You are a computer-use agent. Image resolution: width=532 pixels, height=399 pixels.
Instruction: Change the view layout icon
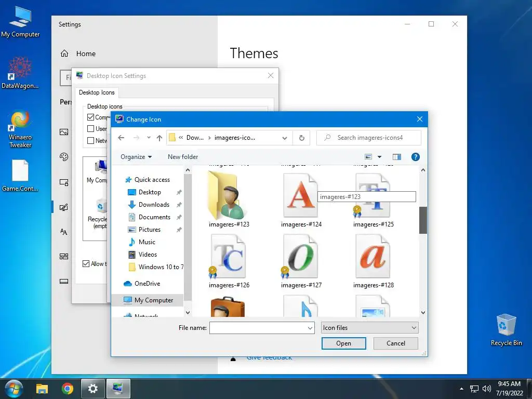[x=368, y=157]
